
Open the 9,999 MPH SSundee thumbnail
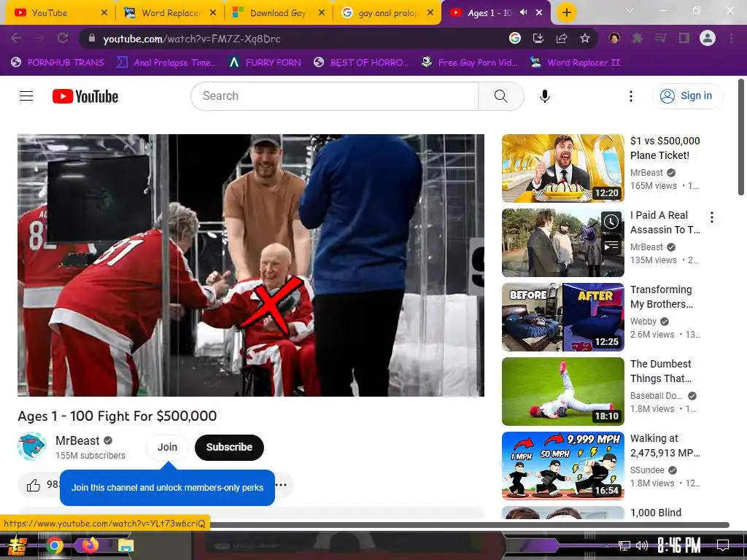[562, 466]
